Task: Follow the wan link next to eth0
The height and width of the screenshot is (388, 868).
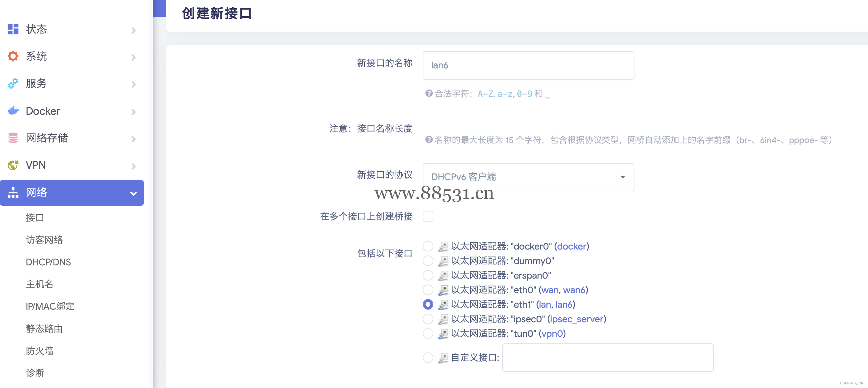Action: (x=550, y=290)
